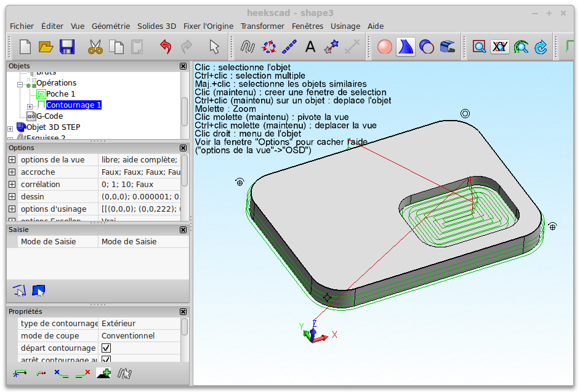
Task: Expand the 'options de la vue' row
Action: point(12,160)
